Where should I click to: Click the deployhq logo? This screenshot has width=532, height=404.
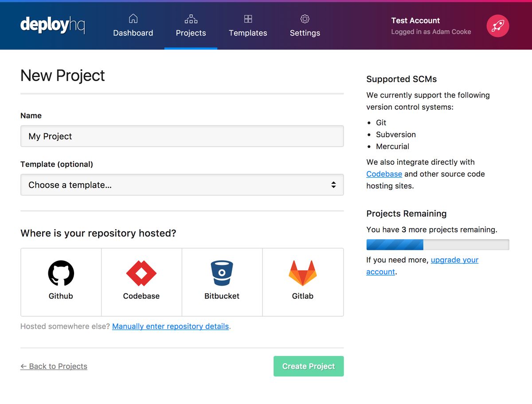52,25
